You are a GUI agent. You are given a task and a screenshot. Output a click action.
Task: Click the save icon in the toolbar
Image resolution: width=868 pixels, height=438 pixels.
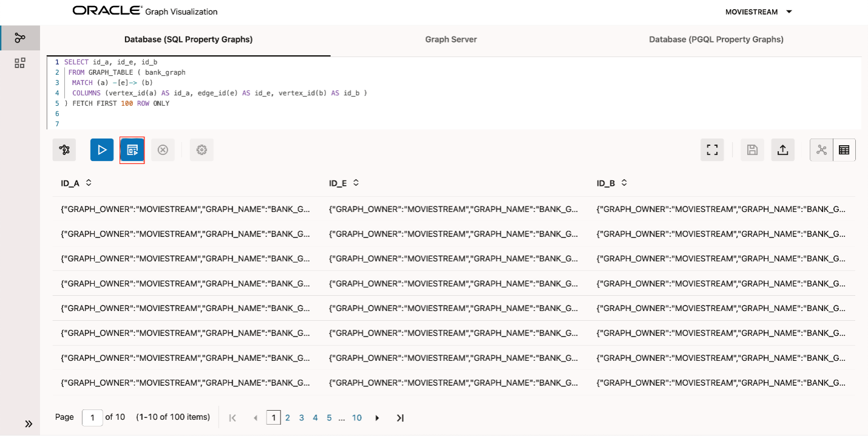752,149
